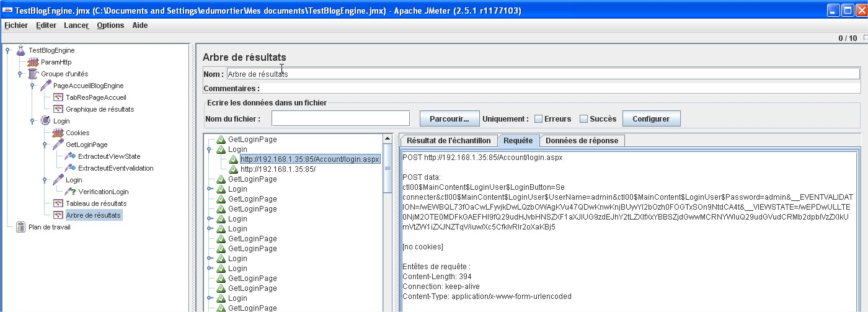Click the success icon beside http://192.168.1.35:85/ result
The width and height of the screenshot is (868, 312).
(234, 169)
